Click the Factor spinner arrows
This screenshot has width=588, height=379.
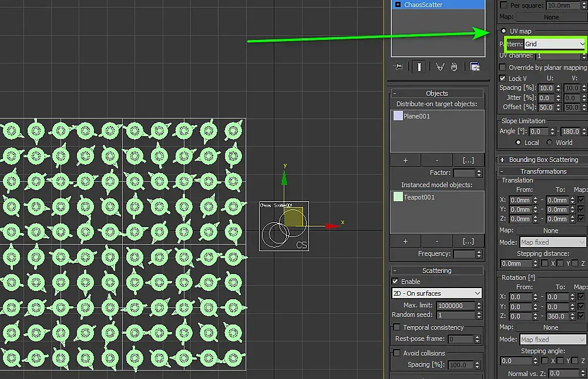(479, 172)
